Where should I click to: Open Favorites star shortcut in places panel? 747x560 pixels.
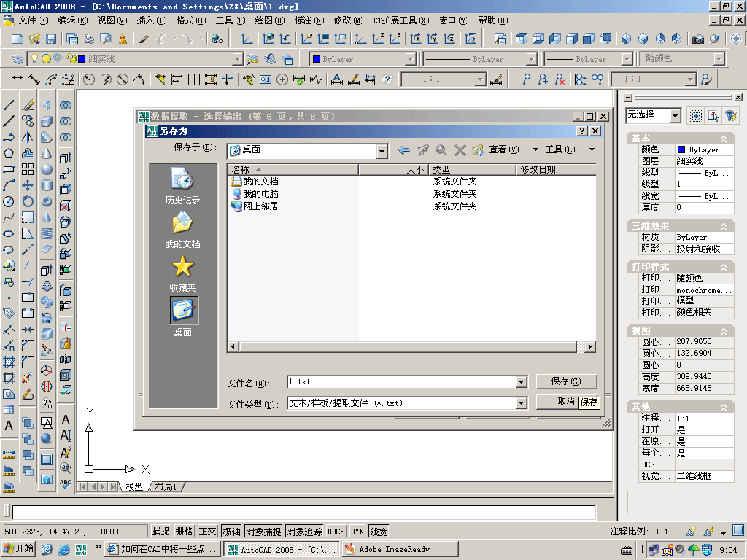pyautogui.click(x=182, y=274)
